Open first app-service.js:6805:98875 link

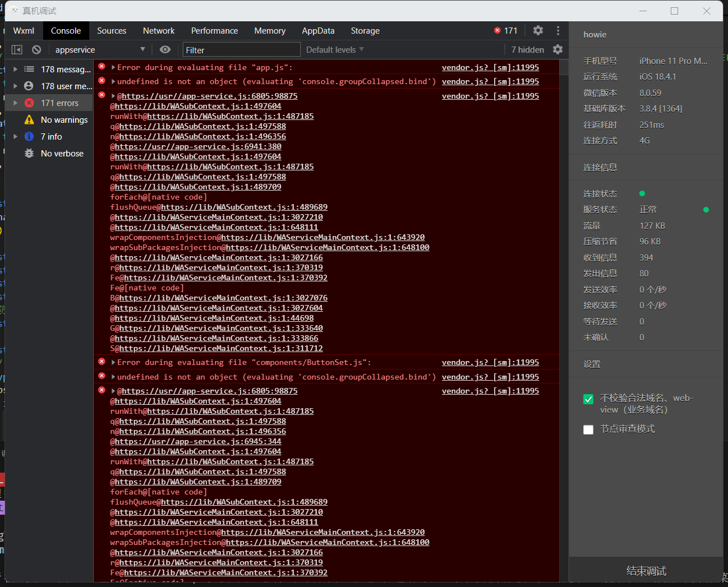click(x=210, y=96)
